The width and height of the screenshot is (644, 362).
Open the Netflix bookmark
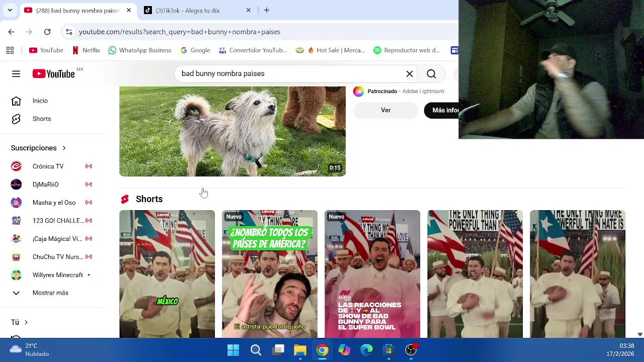click(86, 50)
